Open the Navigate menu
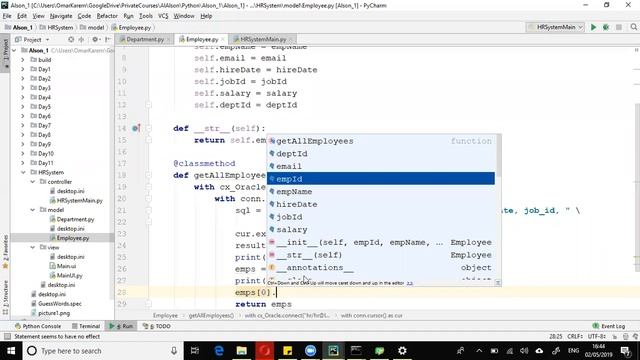The image size is (640, 360). (x=61, y=16)
